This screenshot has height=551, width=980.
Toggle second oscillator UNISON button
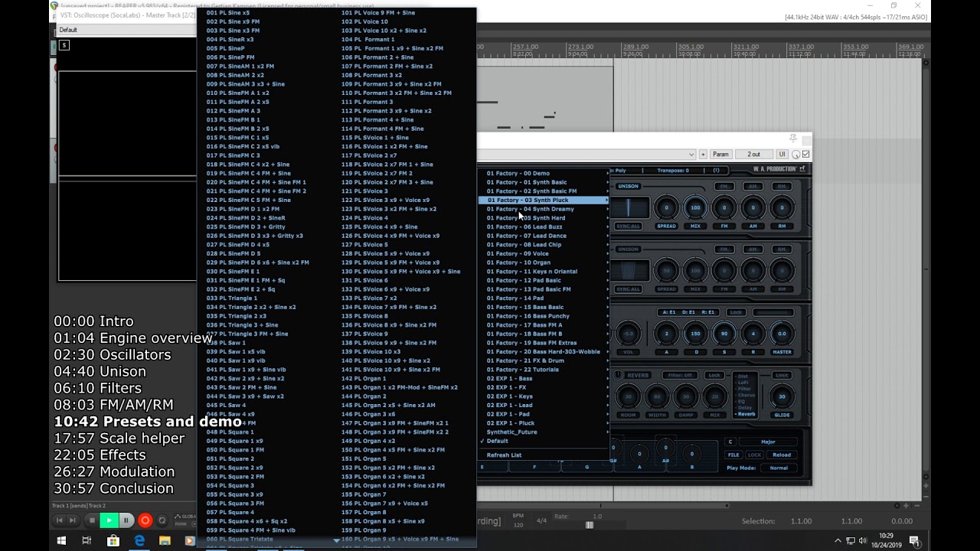[628, 249]
